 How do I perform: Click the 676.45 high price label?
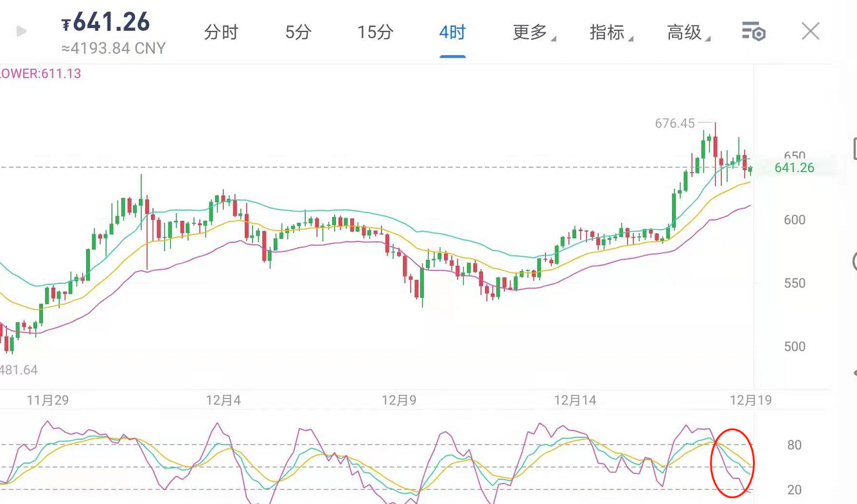coord(675,123)
